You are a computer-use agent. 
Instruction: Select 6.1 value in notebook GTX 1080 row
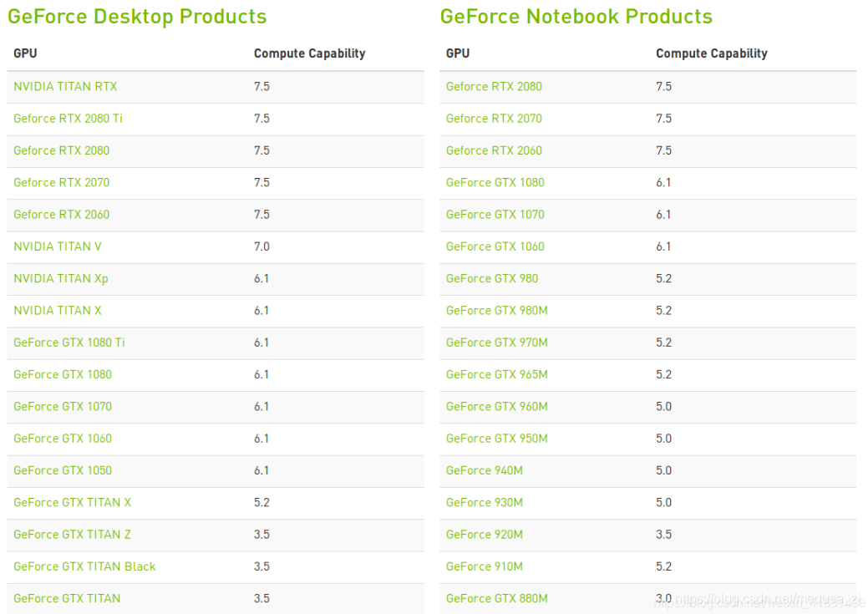(x=663, y=183)
